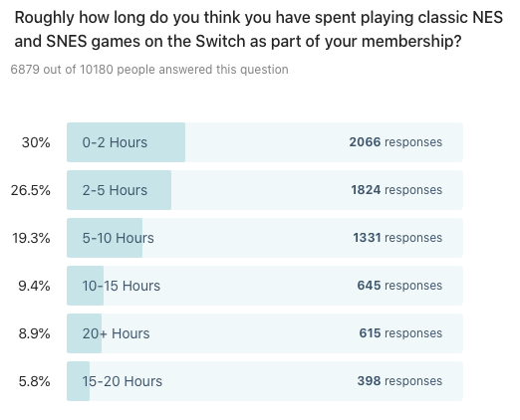Click the 9.4% percentage label
Viewport: 520px width, 420px height.
click(x=34, y=286)
